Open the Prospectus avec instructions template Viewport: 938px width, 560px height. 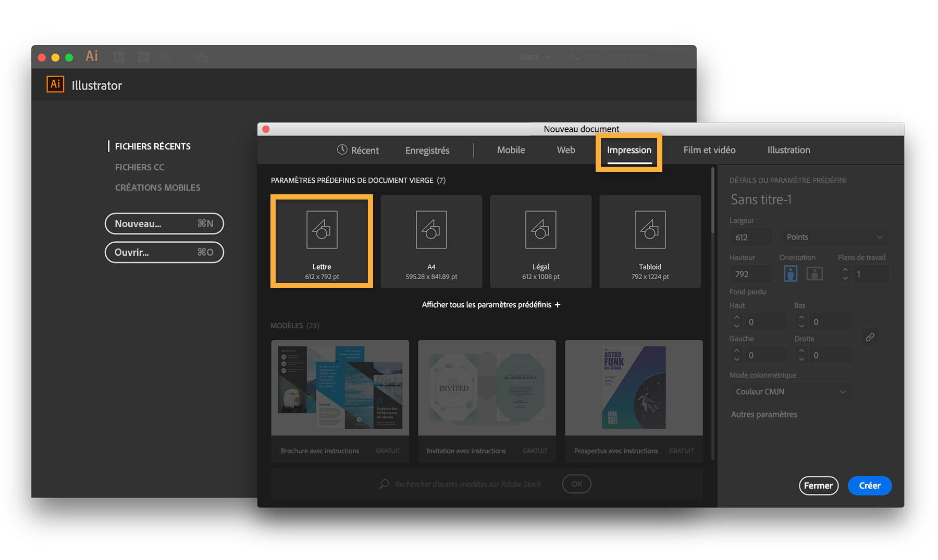pyautogui.click(x=634, y=401)
